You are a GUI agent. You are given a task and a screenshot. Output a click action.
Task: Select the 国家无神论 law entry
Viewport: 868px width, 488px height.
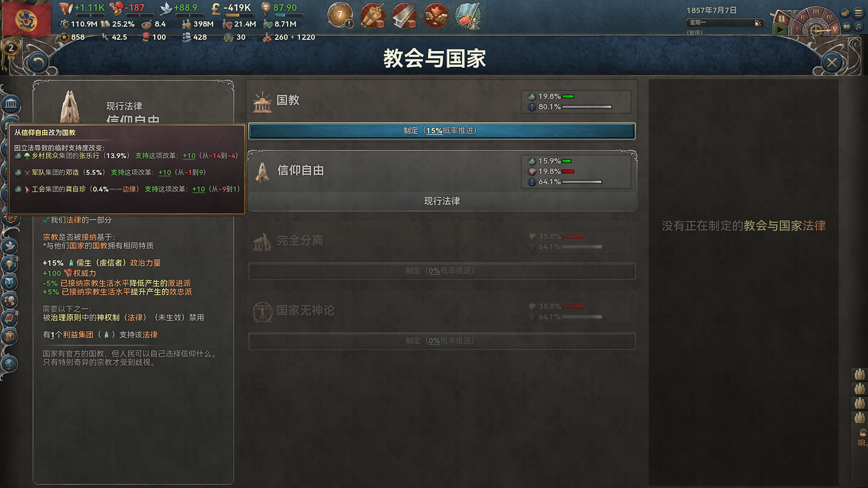(441, 311)
